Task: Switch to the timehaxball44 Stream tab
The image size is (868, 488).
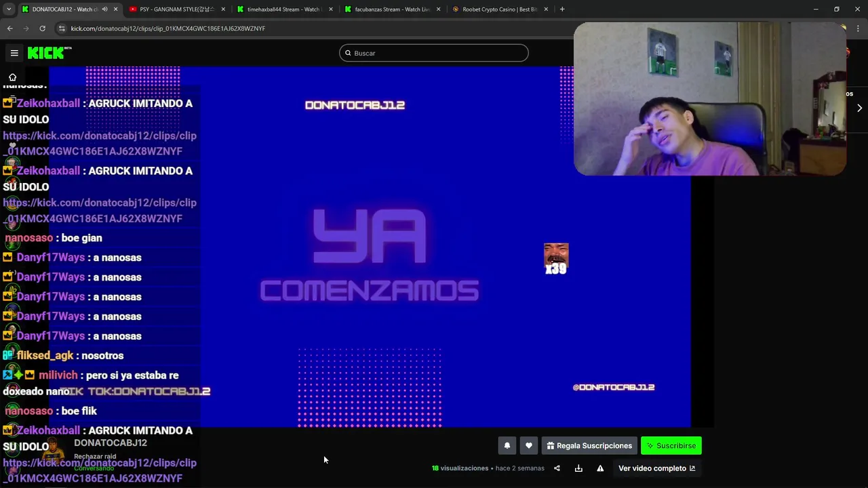Action: pyautogui.click(x=283, y=9)
